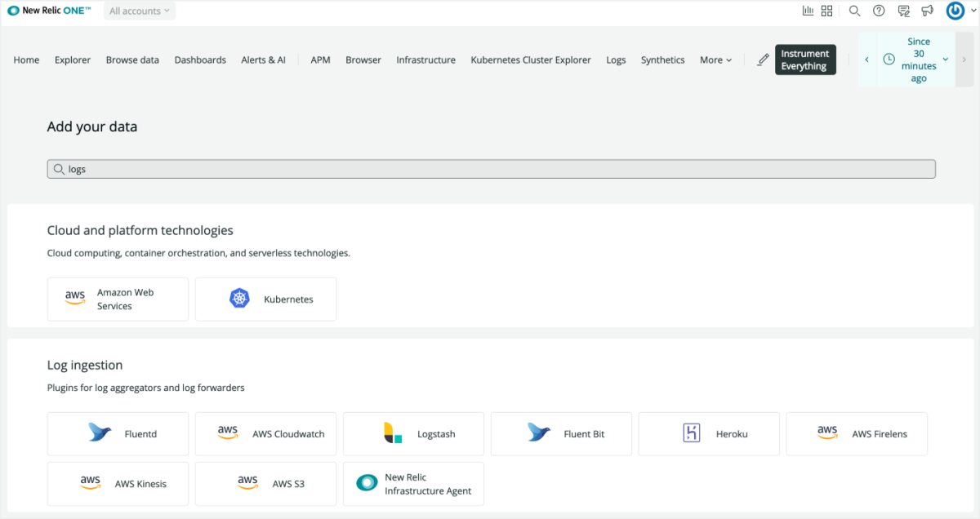The image size is (980, 519).
Task: Click the 'Log ingestion' heading
Action: coord(85,365)
